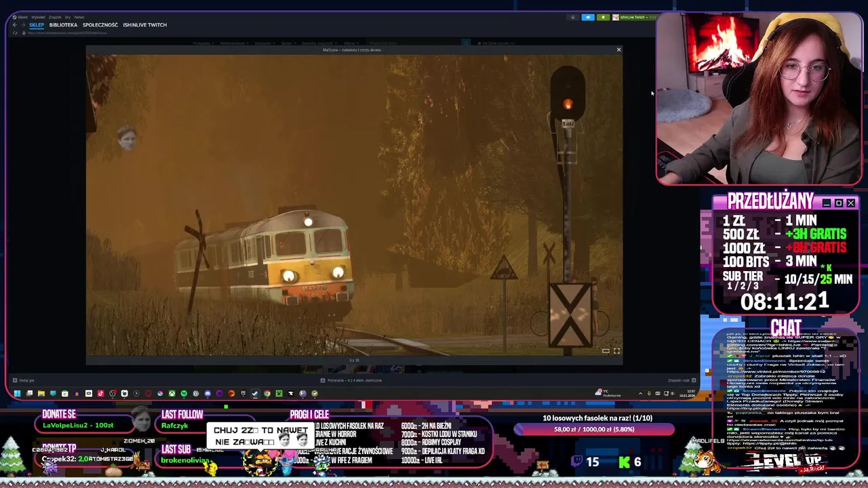Open the BIBLIOTEKA tab
This screenshot has width=868, height=488.
(x=63, y=25)
